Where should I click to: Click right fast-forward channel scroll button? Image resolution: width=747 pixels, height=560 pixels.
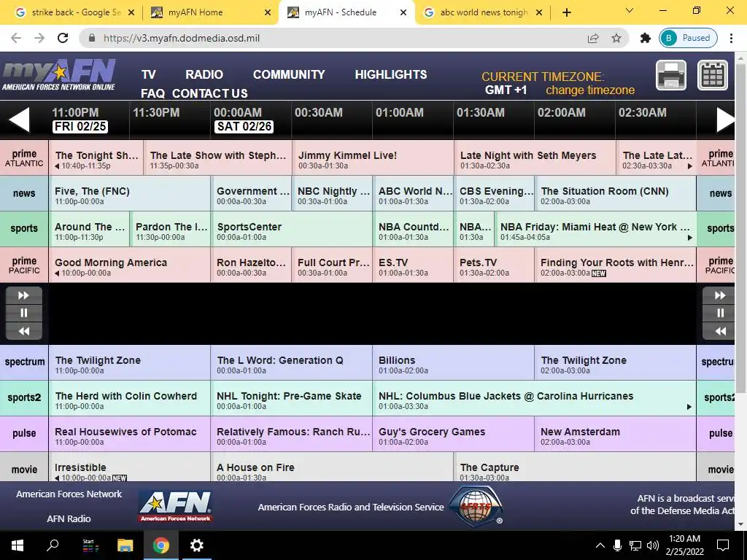coord(720,296)
